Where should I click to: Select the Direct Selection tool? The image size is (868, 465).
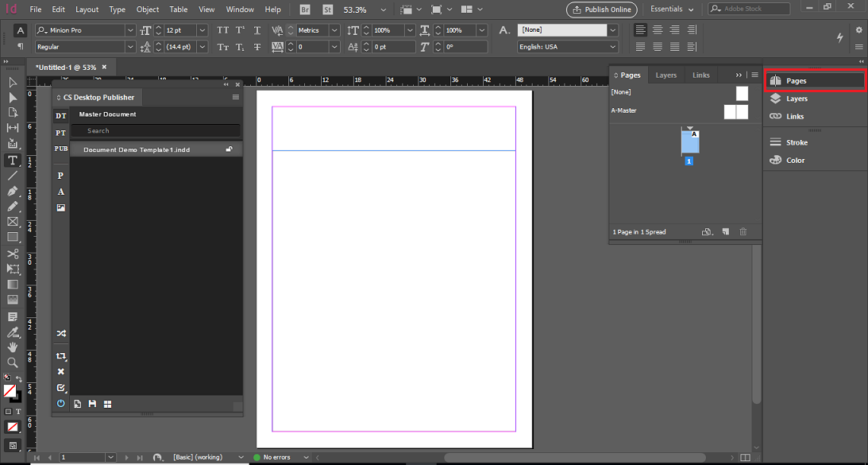(x=13, y=98)
